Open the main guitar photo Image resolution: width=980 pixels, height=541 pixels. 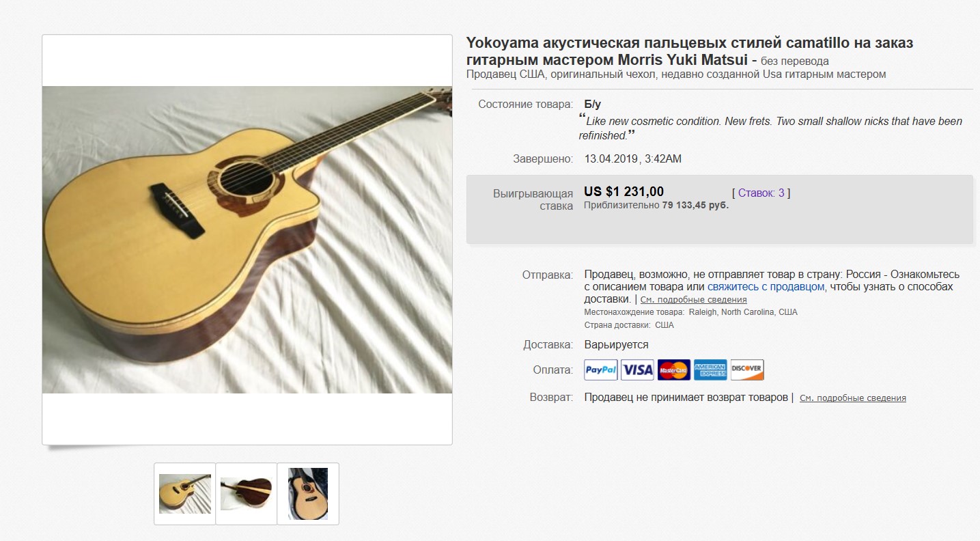pos(247,240)
